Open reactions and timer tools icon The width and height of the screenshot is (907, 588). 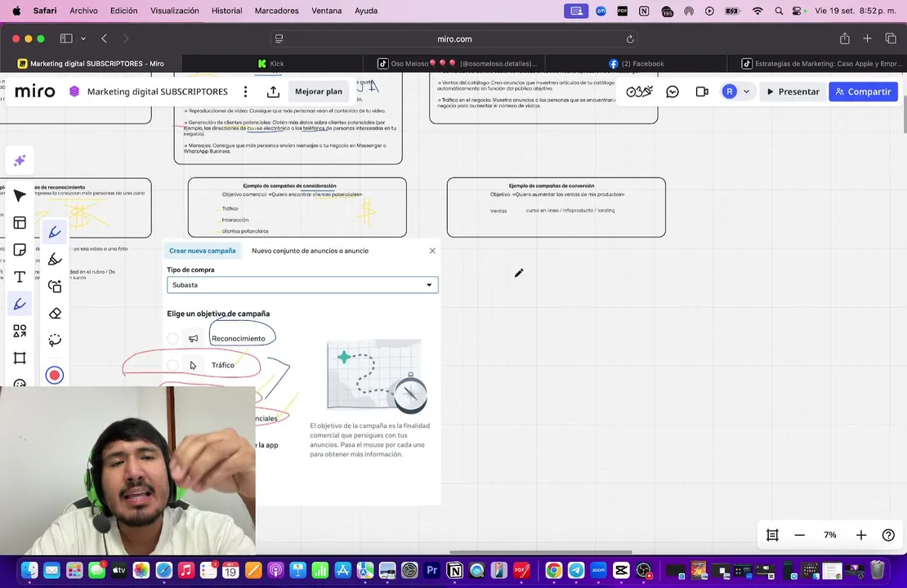click(639, 91)
